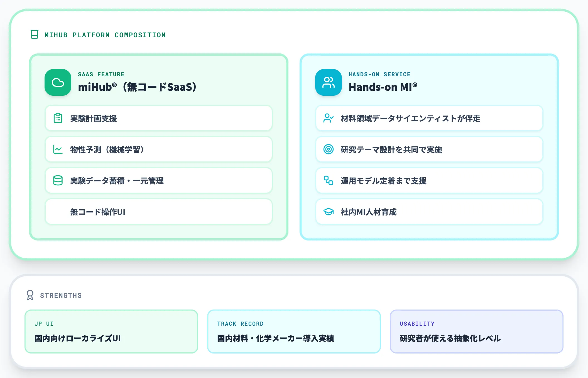Click the MIHUB PLATFORM COMPOSITION title text
This screenshot has width=588, height=378.
(105, 35)
